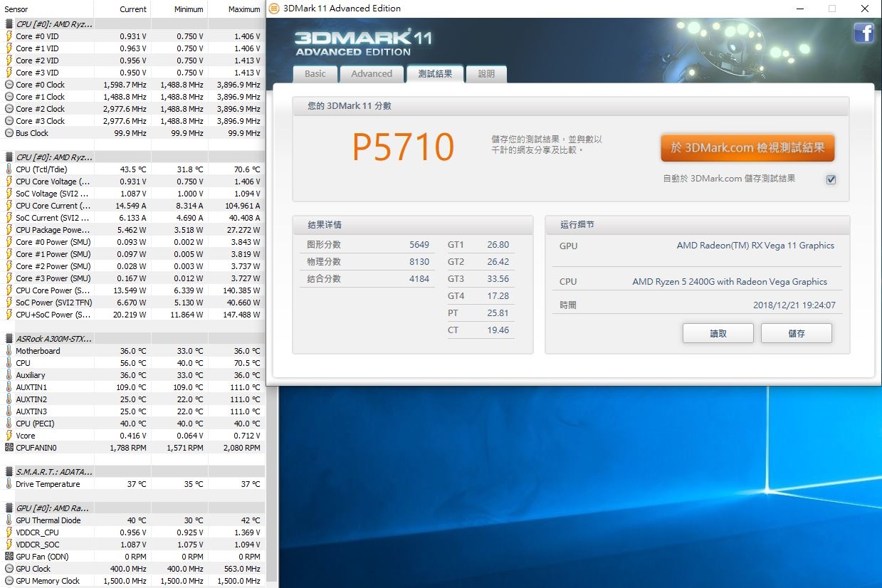Image resolution: width=882 pixels, height=588 pixels.
Task: Click the orange 於 3DMark.com 檢視測試結果 button
Action: coord(747,148)
